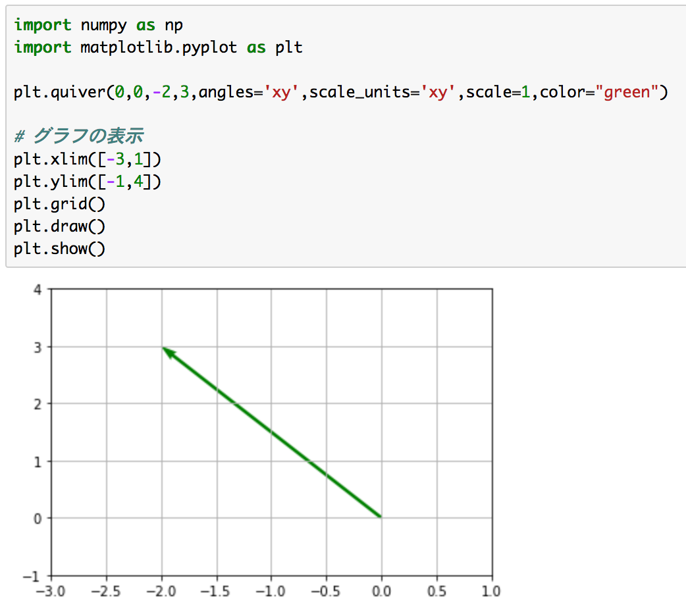Click the plt.ylim([-1,4]) line

tap(88, 181)
